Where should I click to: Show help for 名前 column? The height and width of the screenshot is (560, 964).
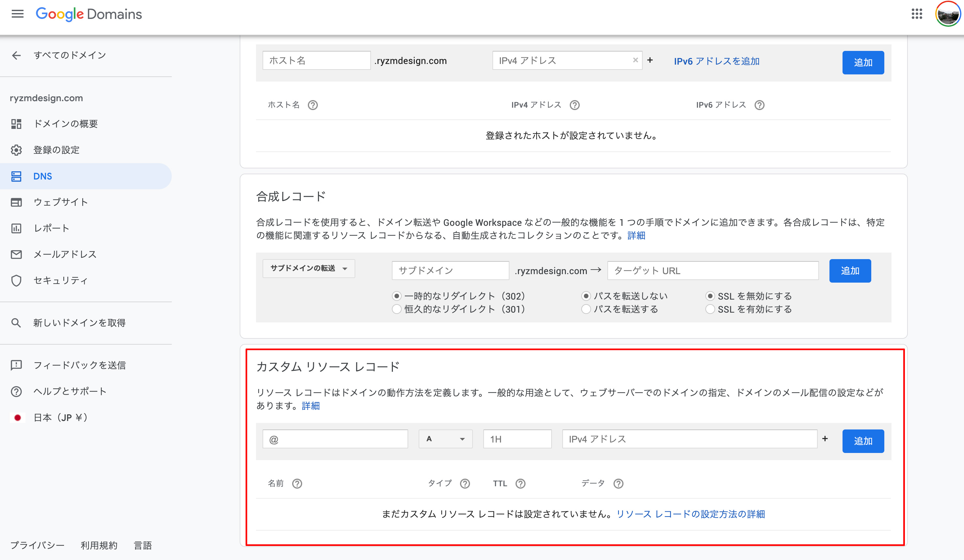pyautogui.click(x=297, y=484)
